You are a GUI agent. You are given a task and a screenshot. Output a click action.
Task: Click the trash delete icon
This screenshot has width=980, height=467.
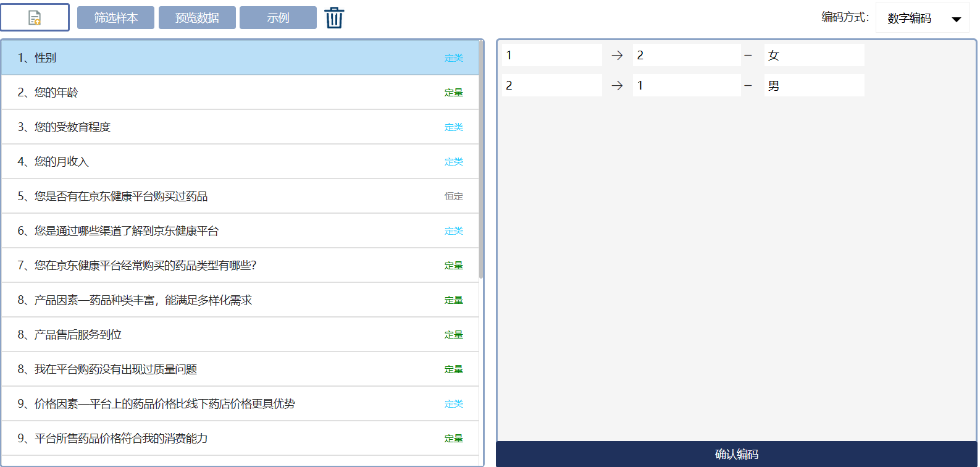(334, 18)
